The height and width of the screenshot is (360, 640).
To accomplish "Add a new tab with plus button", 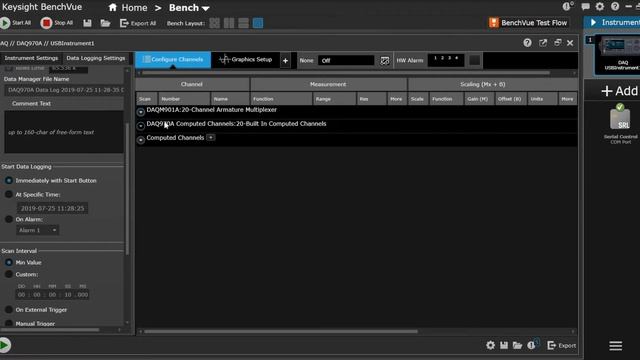I will click(x=285, y=60).
